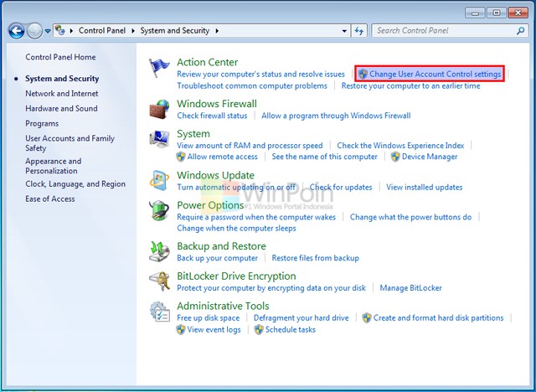This screenshot has width=536, height=392.
Task: Expand the arrow after System and Security breadcrumb
Action: click(x=217, y=31)
